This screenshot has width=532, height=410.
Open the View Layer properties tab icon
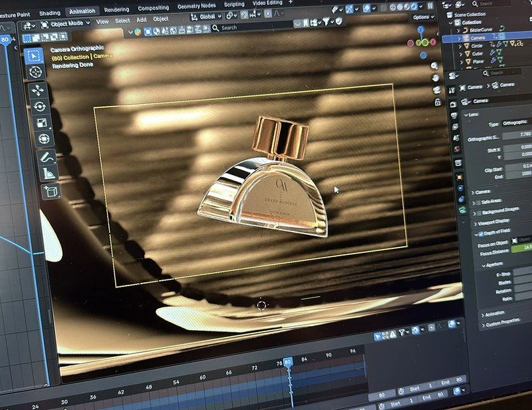coord(455,126)
